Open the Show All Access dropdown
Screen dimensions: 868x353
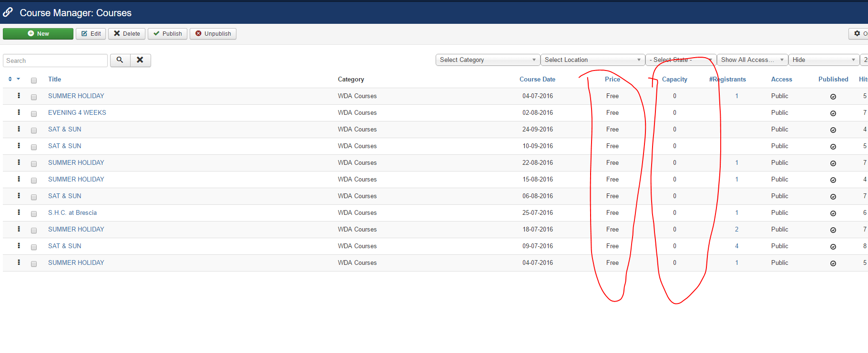click(752, 60)
